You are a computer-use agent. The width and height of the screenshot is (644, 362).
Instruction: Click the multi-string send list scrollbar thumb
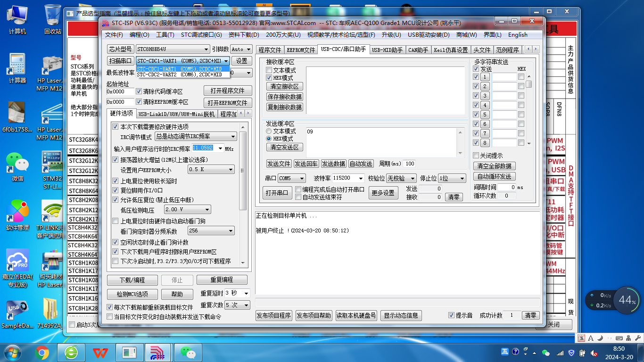pos(529,84)
